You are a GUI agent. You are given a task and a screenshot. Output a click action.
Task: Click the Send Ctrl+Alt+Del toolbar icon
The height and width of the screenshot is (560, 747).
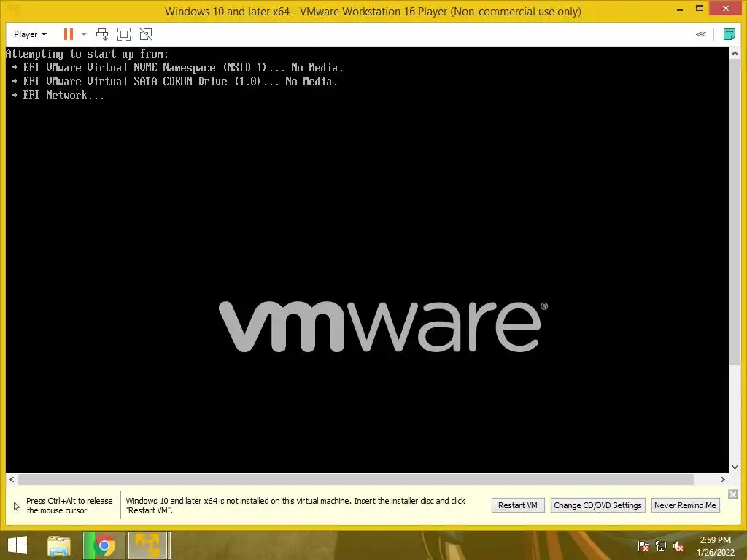click(x=102, y=34)
